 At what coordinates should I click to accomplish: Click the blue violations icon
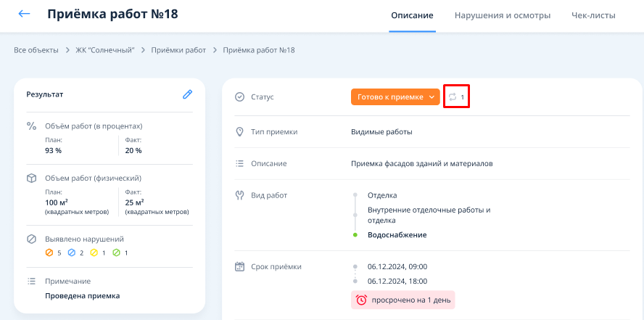coord(71,253)
